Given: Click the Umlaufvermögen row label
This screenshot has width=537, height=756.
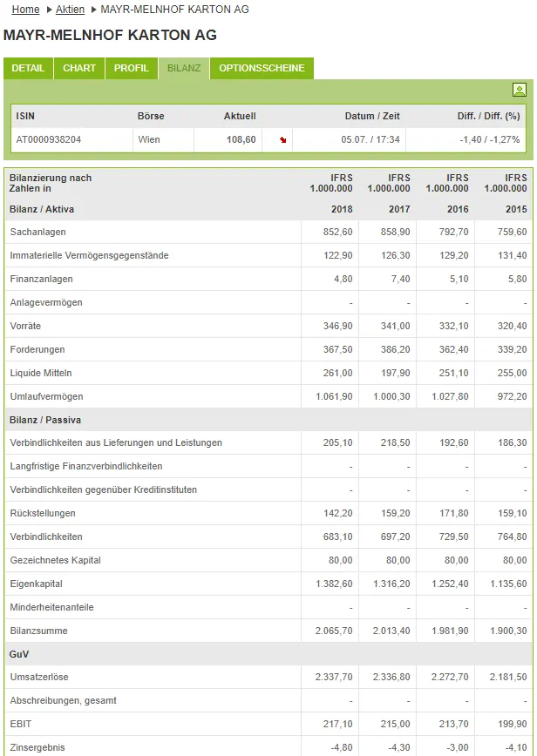Looking at the screenshot, I should point(47,397).
